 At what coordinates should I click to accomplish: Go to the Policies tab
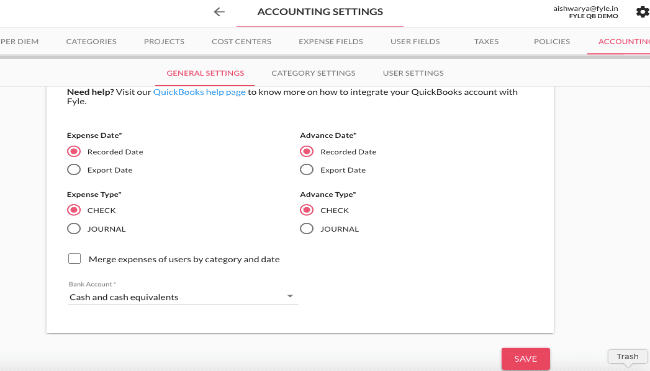[552, 41]
